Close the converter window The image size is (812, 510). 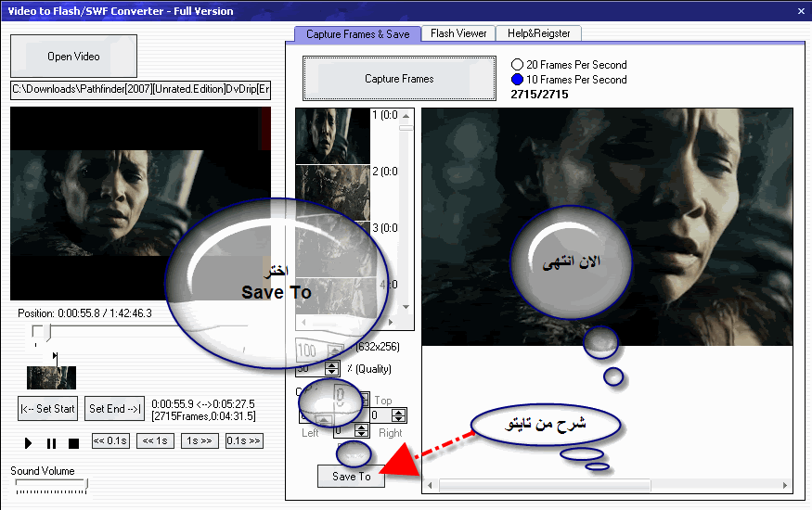tap(800, 11)
